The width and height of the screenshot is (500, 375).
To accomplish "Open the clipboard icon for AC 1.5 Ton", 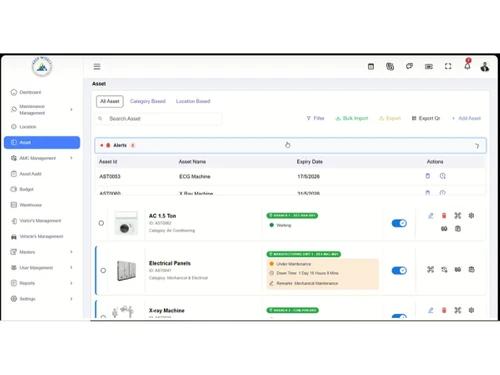I will pyautogui.click(x=458, y=229).
